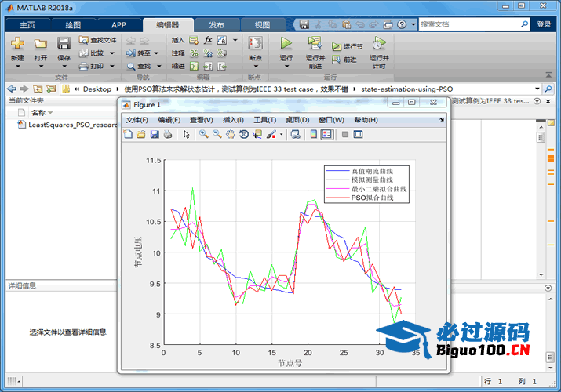Save the script using 保存 icon
561x392 pixels.
click(x=64, y=43)
